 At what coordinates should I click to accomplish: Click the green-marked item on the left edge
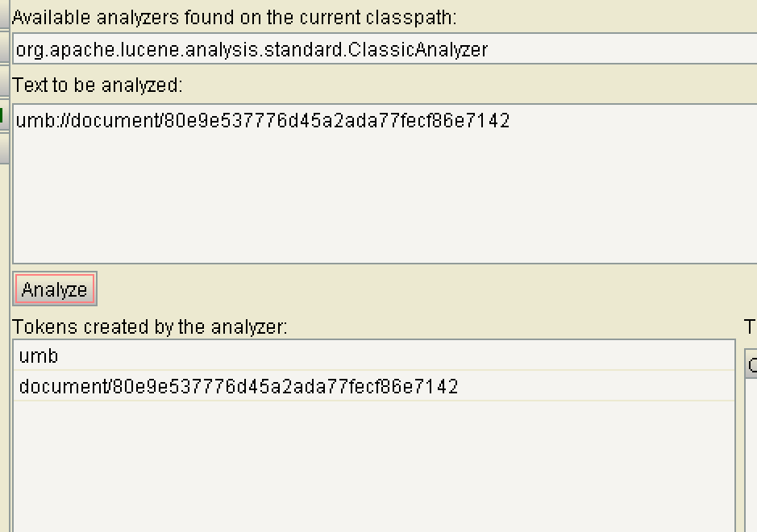[3, 114]
